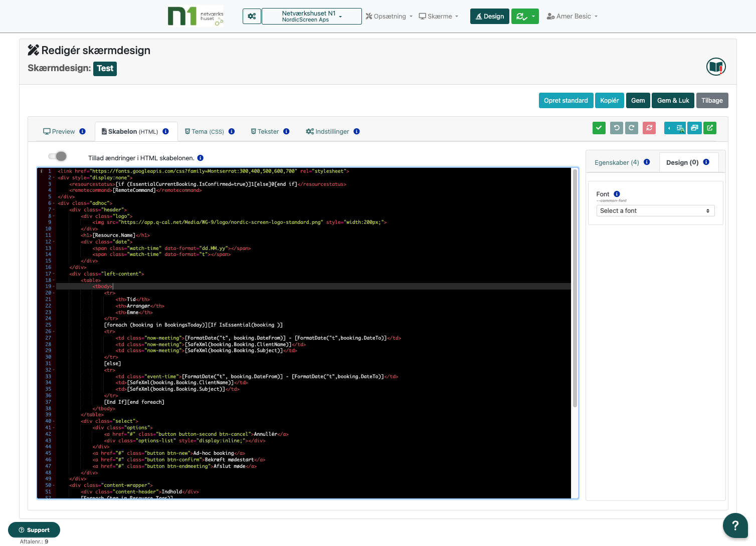Click the Opret standard button

point(566,100)
